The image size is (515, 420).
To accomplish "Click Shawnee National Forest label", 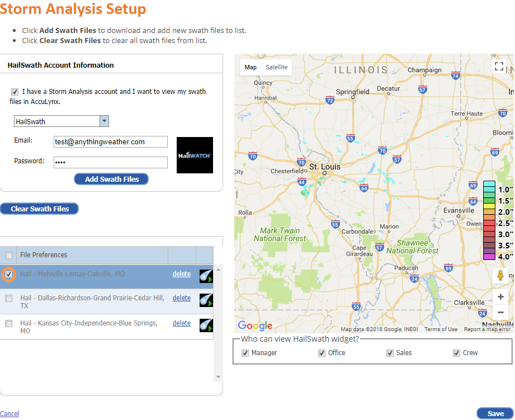I will point(412,247).
